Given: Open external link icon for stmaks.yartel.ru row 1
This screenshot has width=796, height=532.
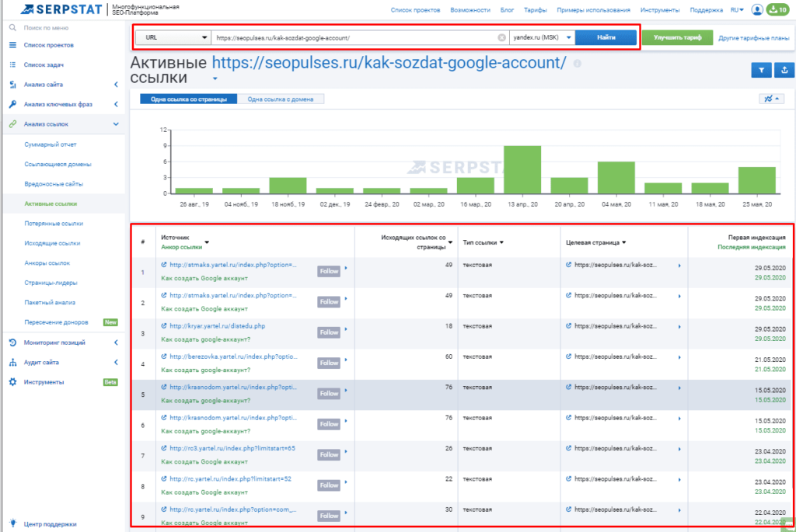Looking at the screenshot, I should (x=164, y=265).
